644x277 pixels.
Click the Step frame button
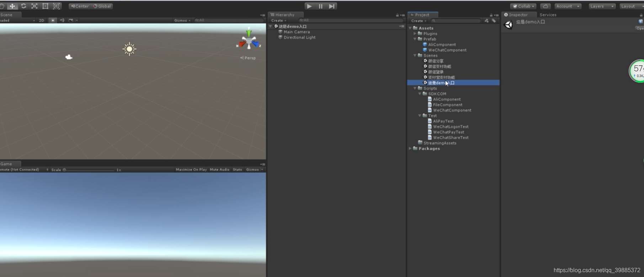pyautogui.click(x=331, y=6)
